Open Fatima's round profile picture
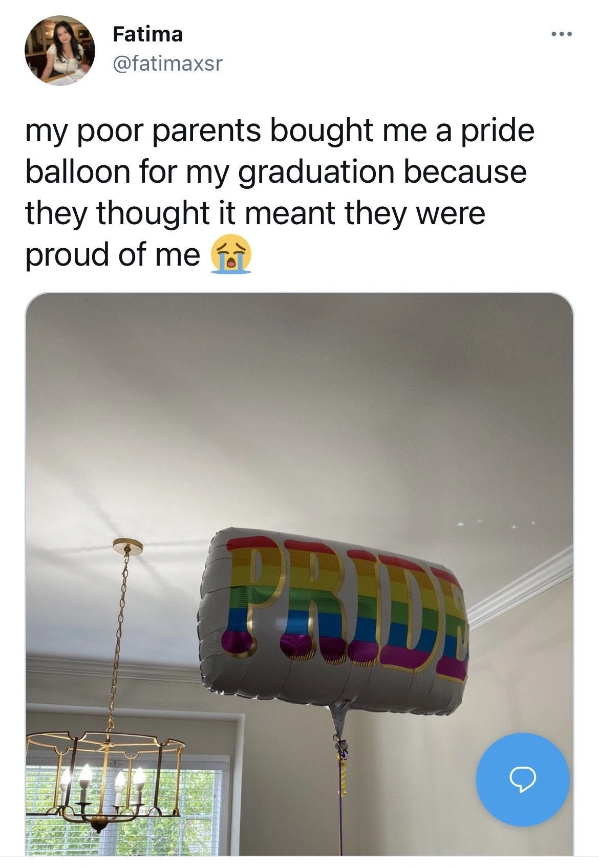 60,50
